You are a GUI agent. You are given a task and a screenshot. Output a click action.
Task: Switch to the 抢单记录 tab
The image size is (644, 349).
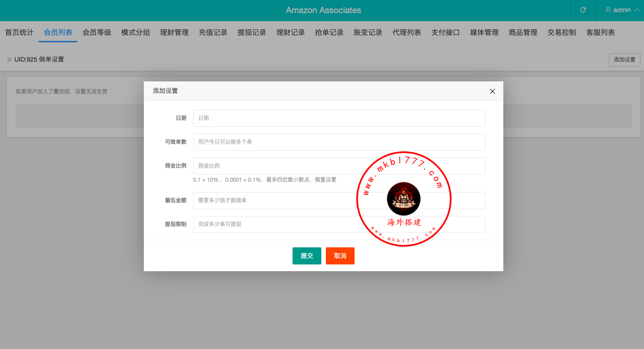tap(329, 32)
